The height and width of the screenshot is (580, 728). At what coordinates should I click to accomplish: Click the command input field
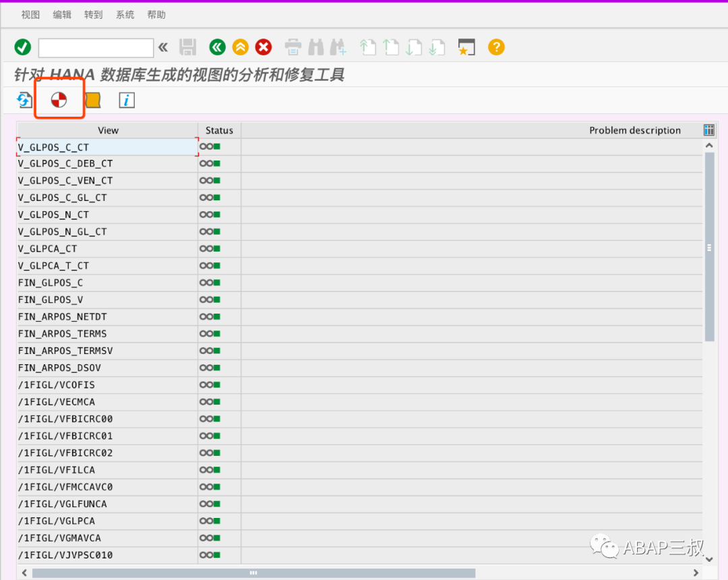(96, 48)
